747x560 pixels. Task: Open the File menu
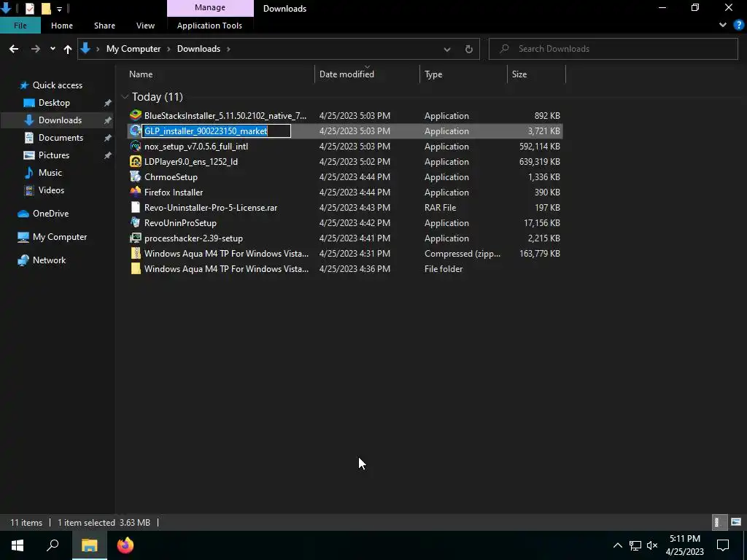20,26
